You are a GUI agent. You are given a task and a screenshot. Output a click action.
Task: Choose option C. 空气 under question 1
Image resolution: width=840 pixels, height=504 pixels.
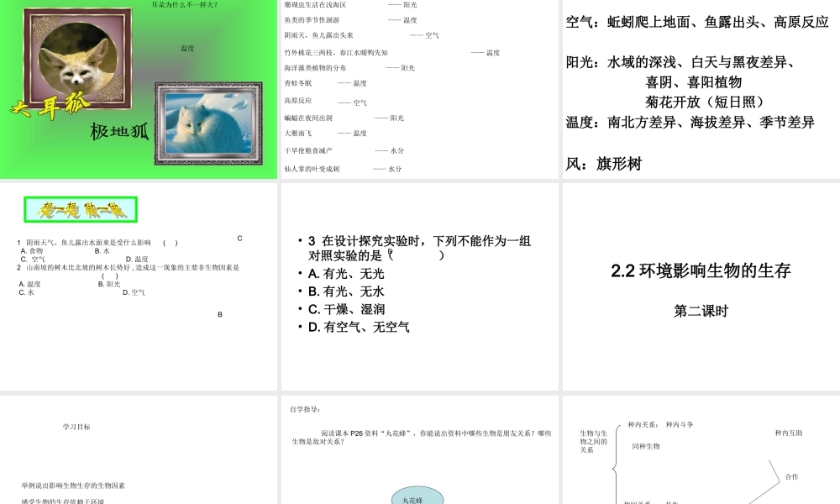click(x=33, y=260)
